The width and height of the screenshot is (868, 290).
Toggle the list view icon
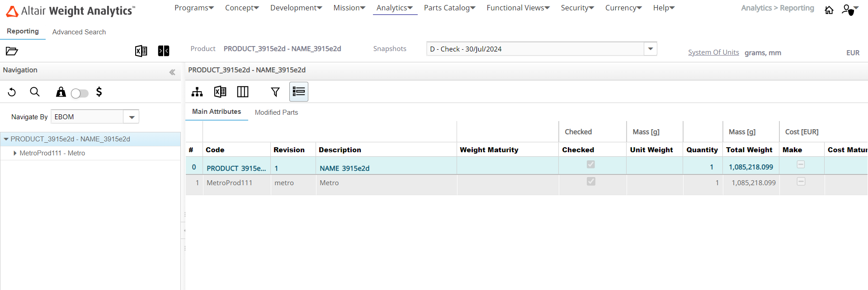click(x=299, y=92)
